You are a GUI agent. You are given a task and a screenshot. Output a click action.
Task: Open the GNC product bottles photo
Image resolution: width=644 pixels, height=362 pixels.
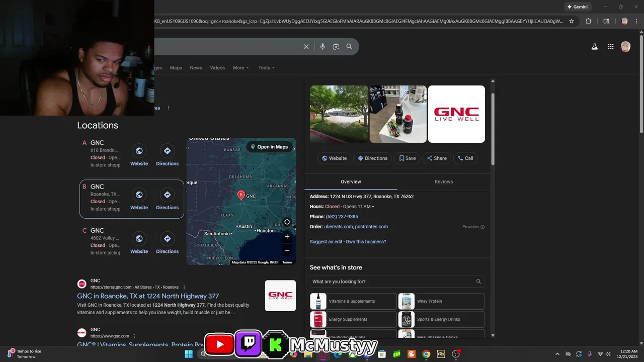[398, 114]
